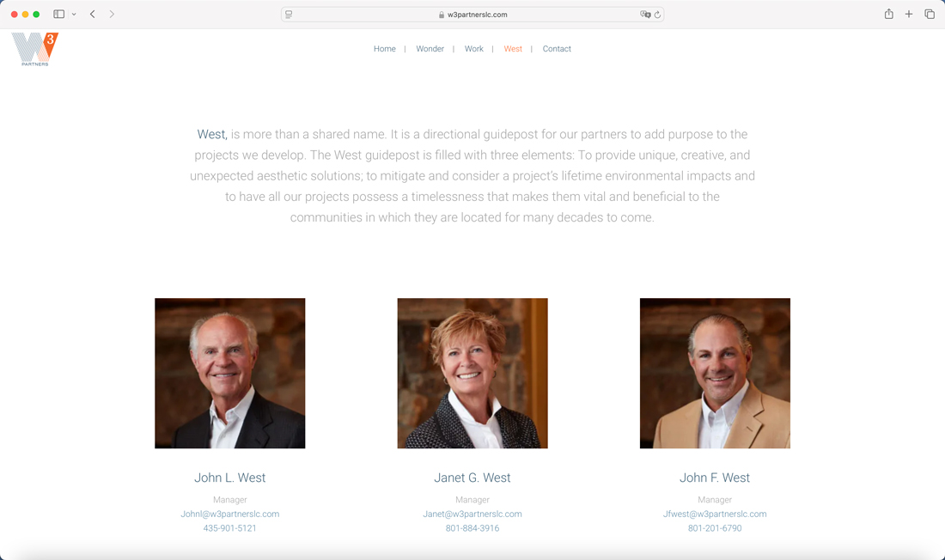
Task: Click the W3 Partners logo
Action: tap(35, 50)
